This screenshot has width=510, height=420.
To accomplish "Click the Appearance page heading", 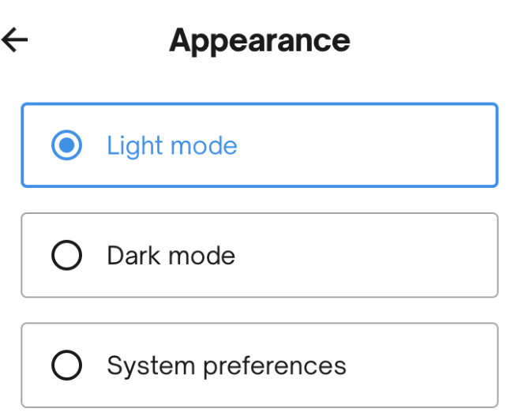I will tap(259, 40).
